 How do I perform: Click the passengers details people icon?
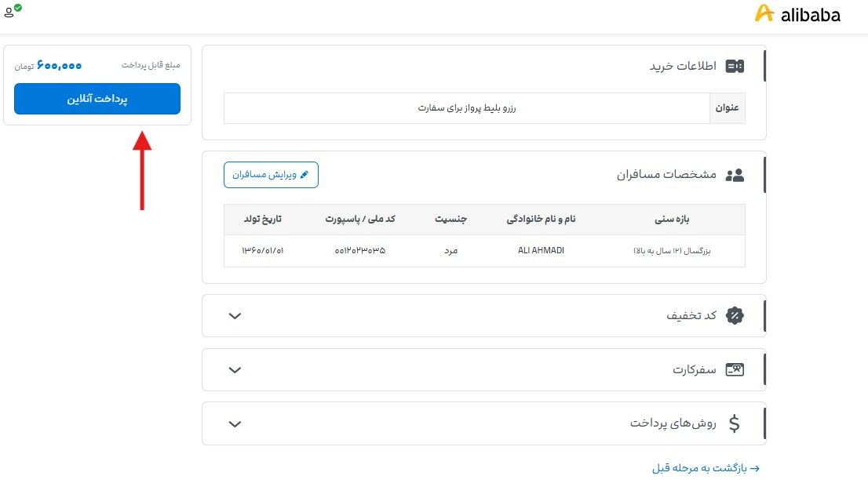coord(735,176)
